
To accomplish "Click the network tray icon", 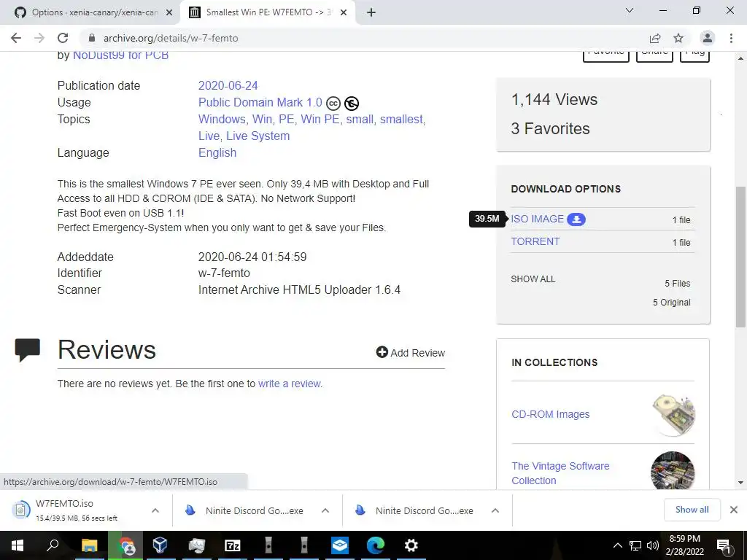I will (635, 545).
